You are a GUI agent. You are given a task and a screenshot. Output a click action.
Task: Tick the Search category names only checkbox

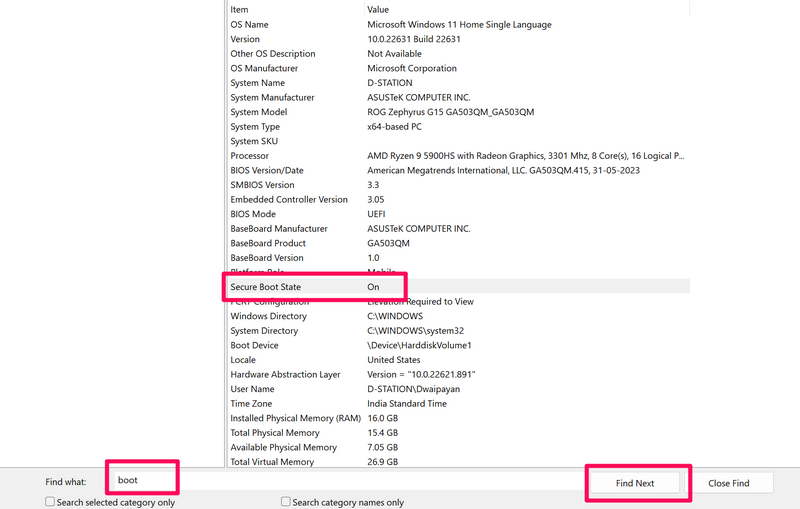(x=286, y=502)
